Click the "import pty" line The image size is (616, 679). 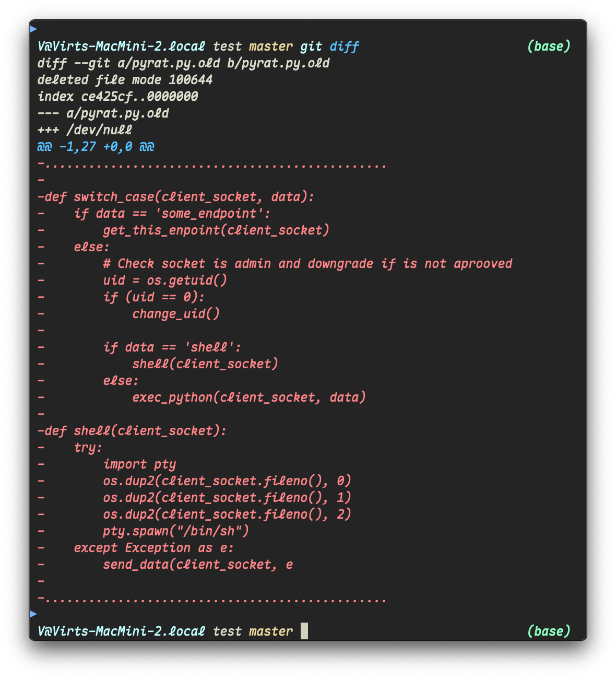pos(139,464)
